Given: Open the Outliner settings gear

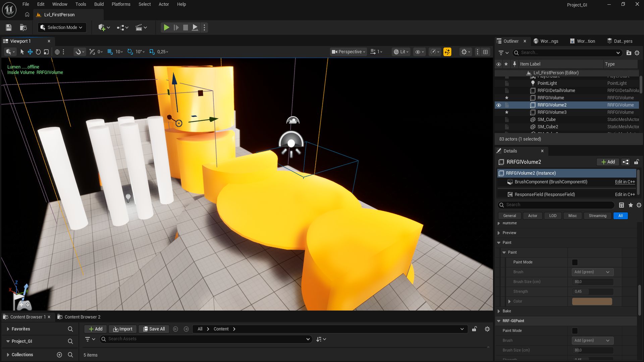Looking at the screenshot, I should [x=637, y=53].
